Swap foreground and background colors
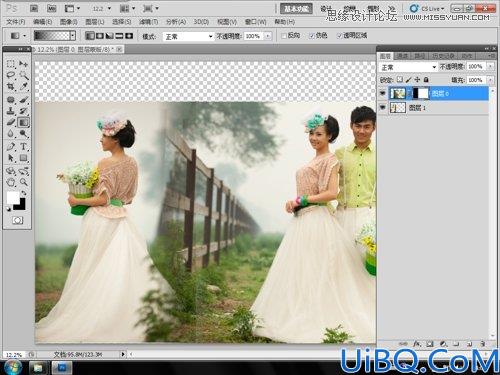This screenshot has width=500, height=375. (x=24, y=193)
